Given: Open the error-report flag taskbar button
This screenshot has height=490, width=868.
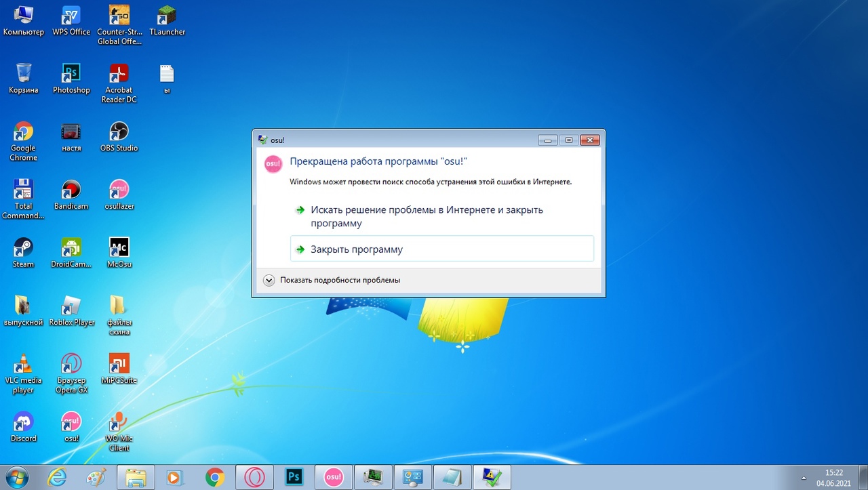Looking at the screenshot, I should pos(491,477).
